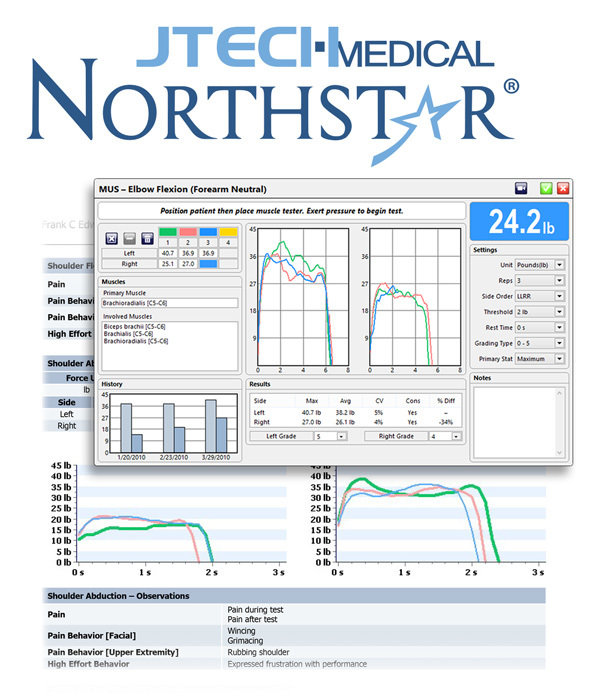Click the Shoulder Abduction – Observations header in report
Image resolution: width=600 pixels, height=700 pixels.
click(118, 596)
